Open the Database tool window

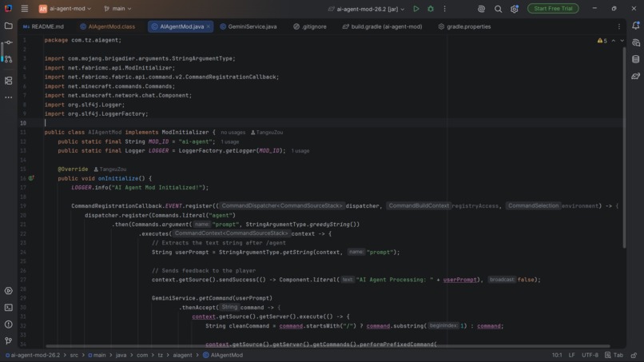click(636, 59)
